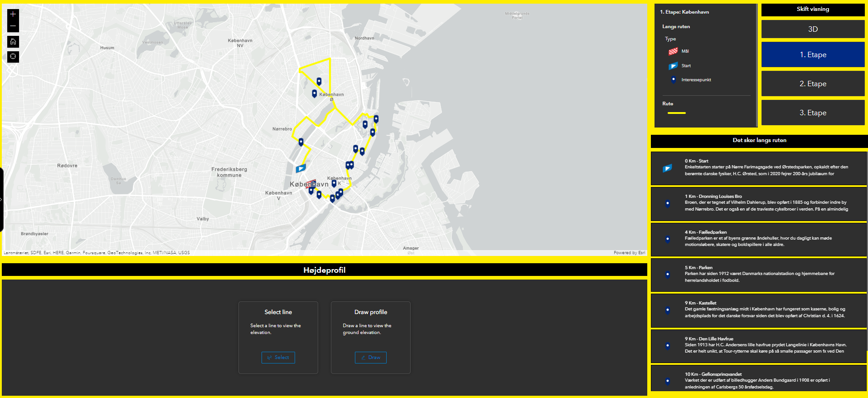Image resolution: width=868 pixels, height=398 pixels.
Task: Click the Frederiksberg kommune map label
Action: [x=229, y=172]
